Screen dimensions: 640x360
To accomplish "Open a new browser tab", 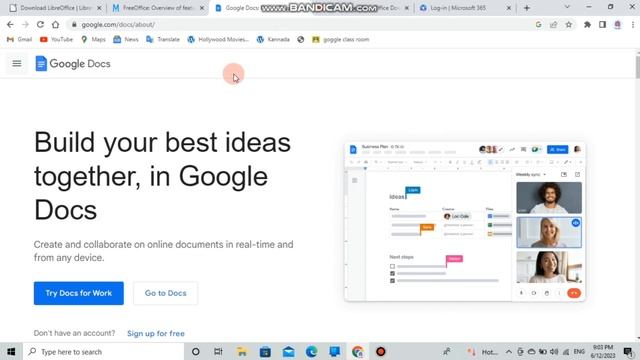I will pos(527,8).
